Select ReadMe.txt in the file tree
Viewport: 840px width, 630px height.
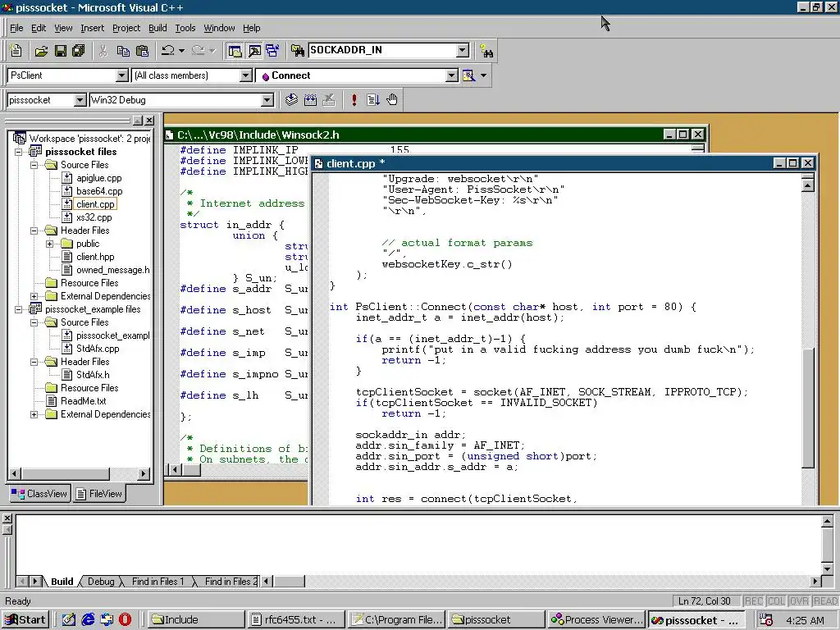coord(83,401)
